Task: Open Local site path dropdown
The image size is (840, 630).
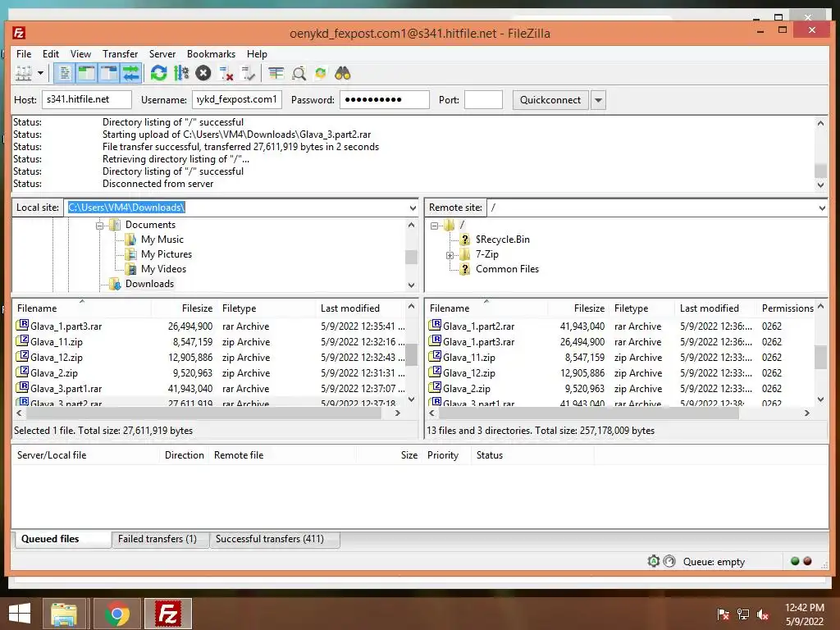Action: (413, 208)
